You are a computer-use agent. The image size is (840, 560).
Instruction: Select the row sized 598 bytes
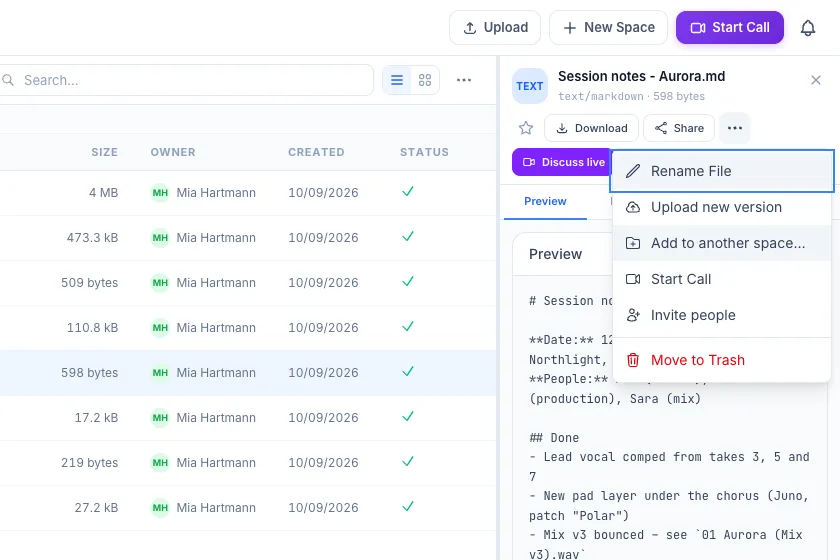[x=248, y=373]
